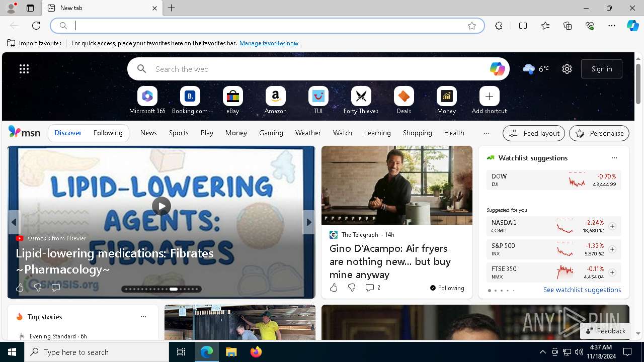This screenshot has height=362, width=644.
Task: Add FTSE 350 to the watchlist
Action: click(612, 273)
